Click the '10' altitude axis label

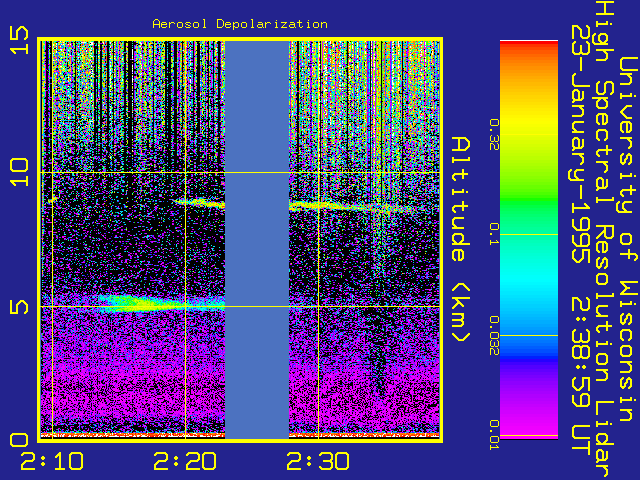pyautogui.click(x=20, y=172)
